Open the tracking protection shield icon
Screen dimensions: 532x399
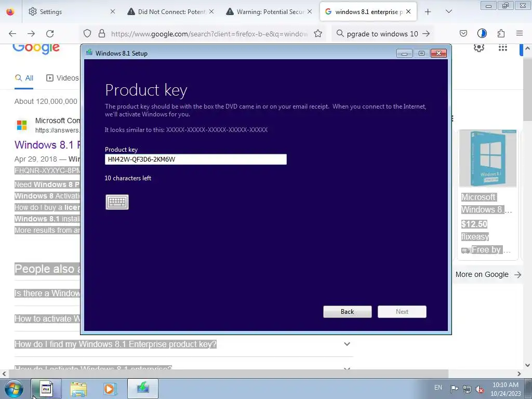(87, 34)
